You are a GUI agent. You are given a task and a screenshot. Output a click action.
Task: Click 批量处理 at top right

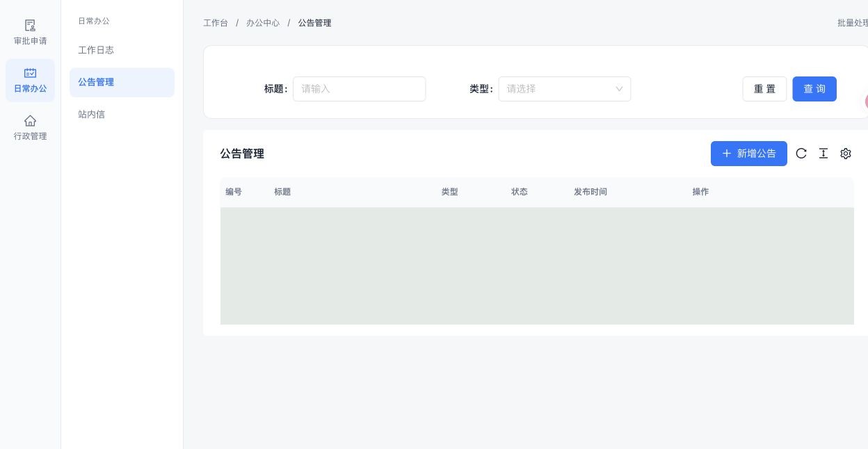tap(853, 23)
